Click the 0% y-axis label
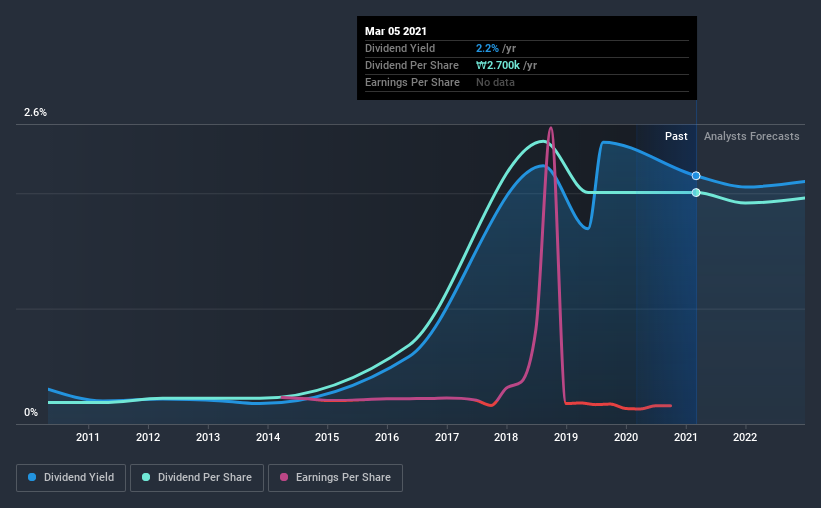Image resolution: width=821 pixels, height=508 pixels. 31,413
